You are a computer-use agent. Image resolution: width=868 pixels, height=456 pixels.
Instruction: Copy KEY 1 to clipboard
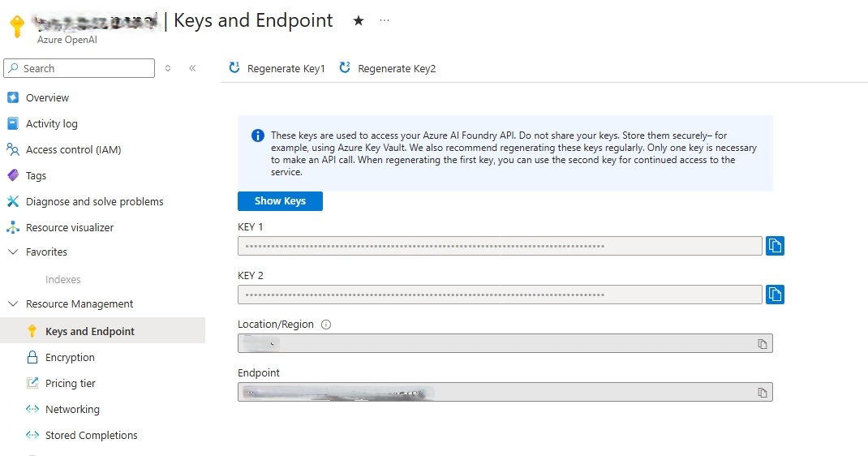click(x=775, y=246)
